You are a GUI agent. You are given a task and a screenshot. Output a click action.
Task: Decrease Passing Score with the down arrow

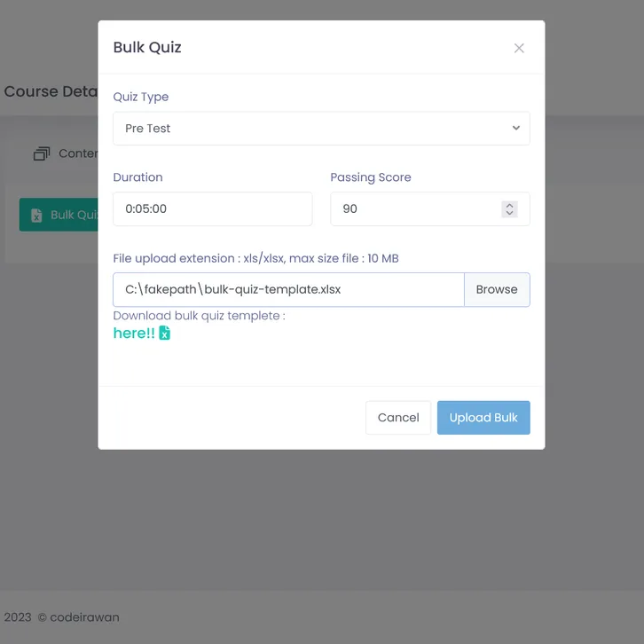point(509,214)
